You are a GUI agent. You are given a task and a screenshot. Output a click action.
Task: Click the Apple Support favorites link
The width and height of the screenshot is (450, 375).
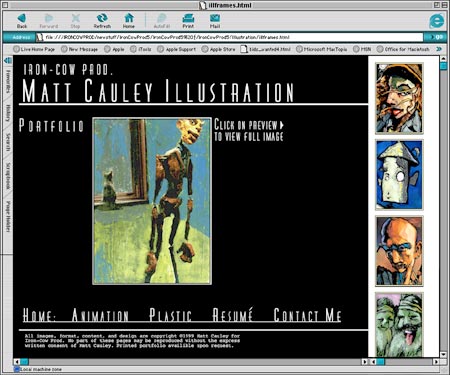(177, 49)
